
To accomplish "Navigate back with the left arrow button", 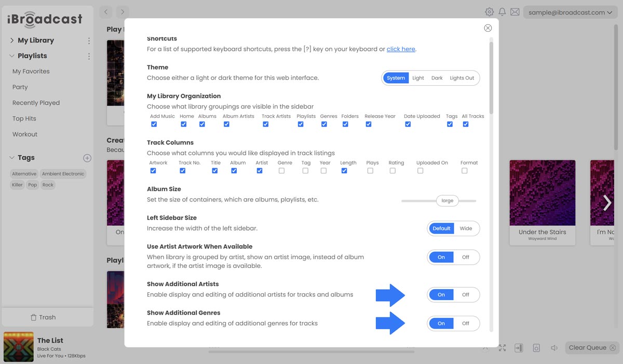I will (106, 11).
